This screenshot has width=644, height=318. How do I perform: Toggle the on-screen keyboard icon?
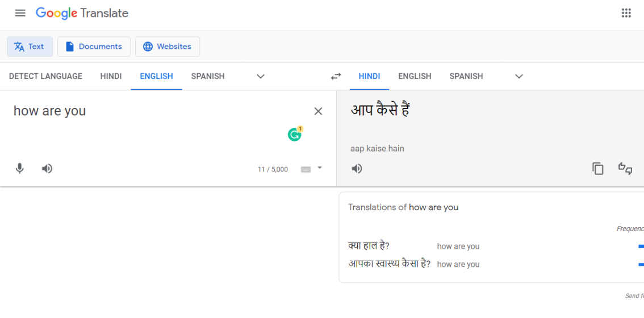(306, 169)
